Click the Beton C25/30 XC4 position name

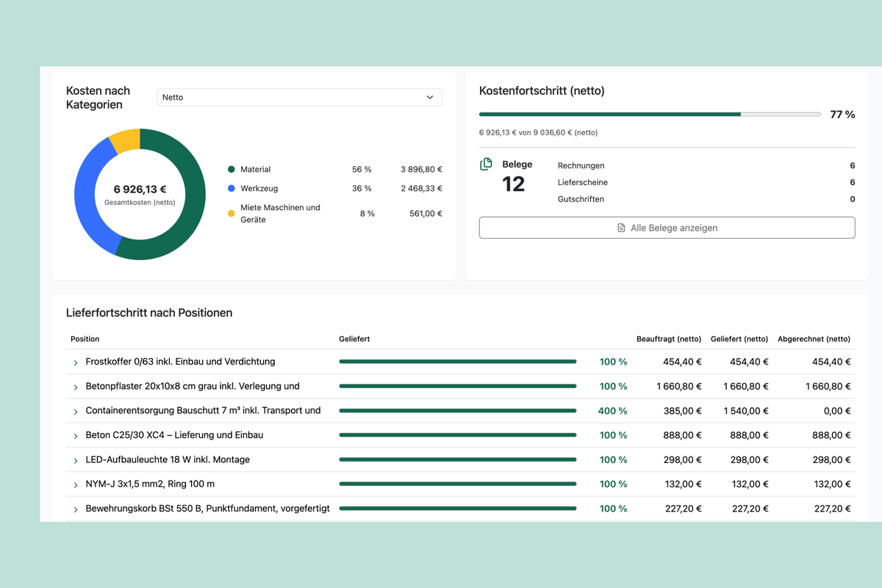click(174, 435)
